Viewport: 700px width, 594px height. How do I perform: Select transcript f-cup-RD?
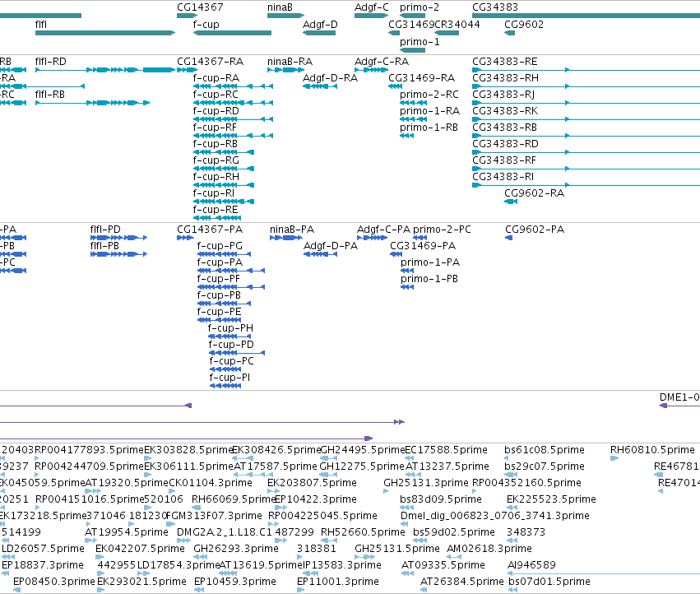[233, 119]
